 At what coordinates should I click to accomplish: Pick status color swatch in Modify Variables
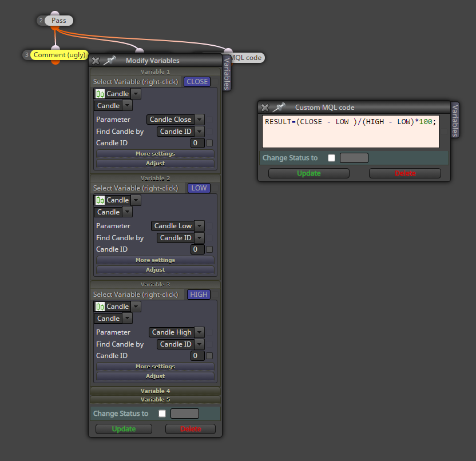click(185, 414)
